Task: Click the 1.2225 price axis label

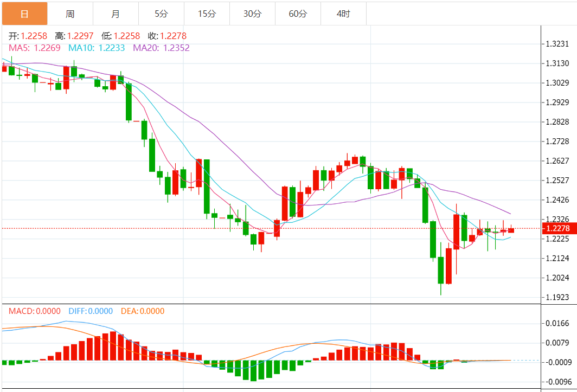Action: point(557,239)
